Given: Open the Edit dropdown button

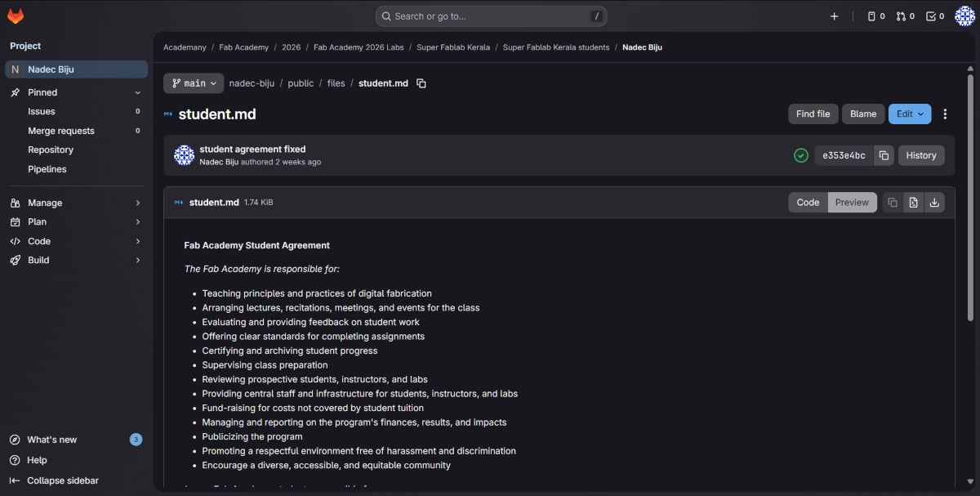Looking at the screenshot, I should pos(910,114).
